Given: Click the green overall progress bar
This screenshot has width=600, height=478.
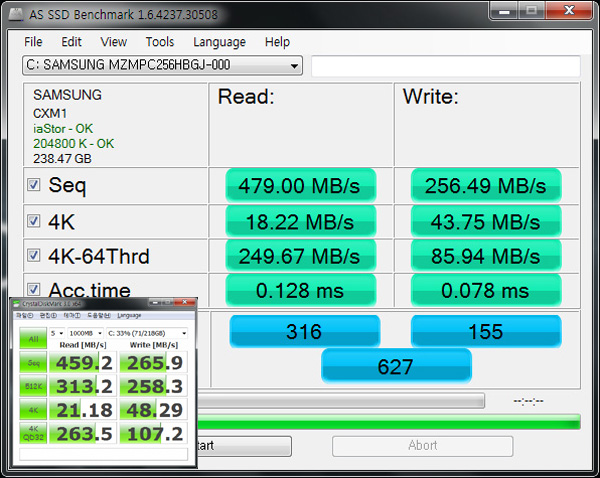Looking at the screenshot, I should tap(388, 421).
